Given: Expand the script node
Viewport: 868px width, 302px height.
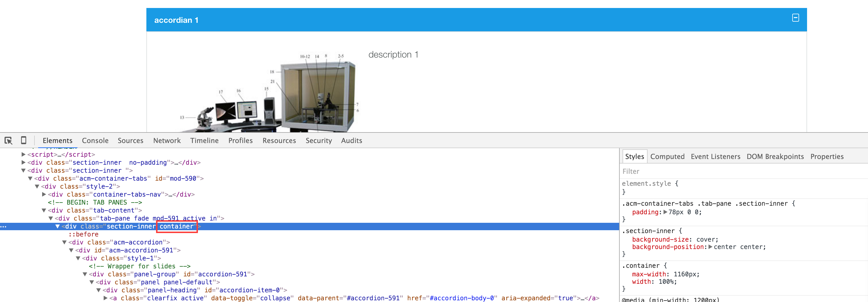Looking at the screenshot, I should (24, 154).
